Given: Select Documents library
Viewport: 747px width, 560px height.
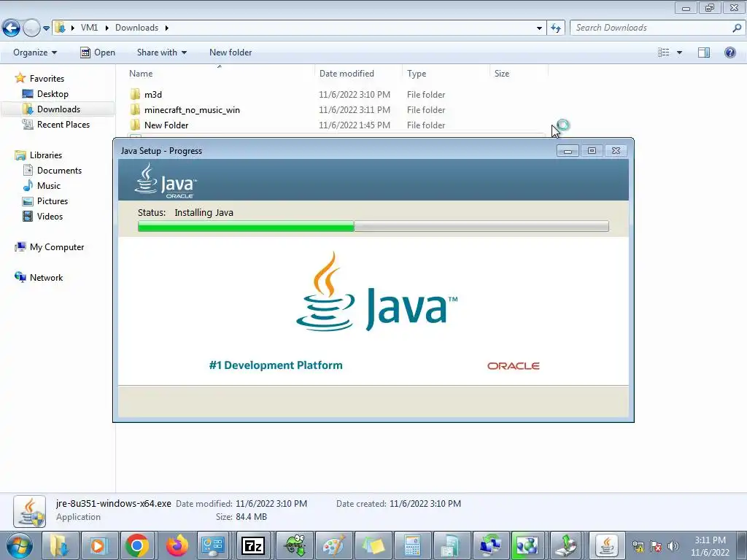Looking at the screenshot, I should pyautogui.click(x=59, y=171).
